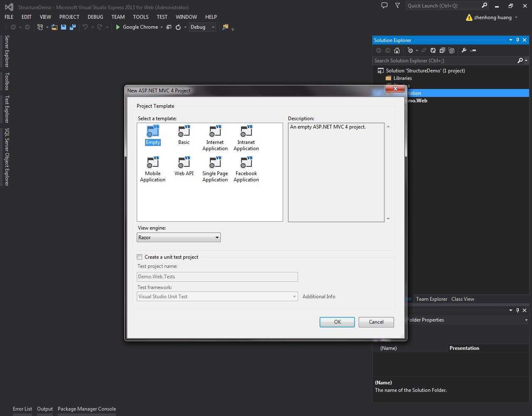This screenshot has height=416, width=532.
Task: Open the Folder Properties object dropdown
Action: coord(526,320)
